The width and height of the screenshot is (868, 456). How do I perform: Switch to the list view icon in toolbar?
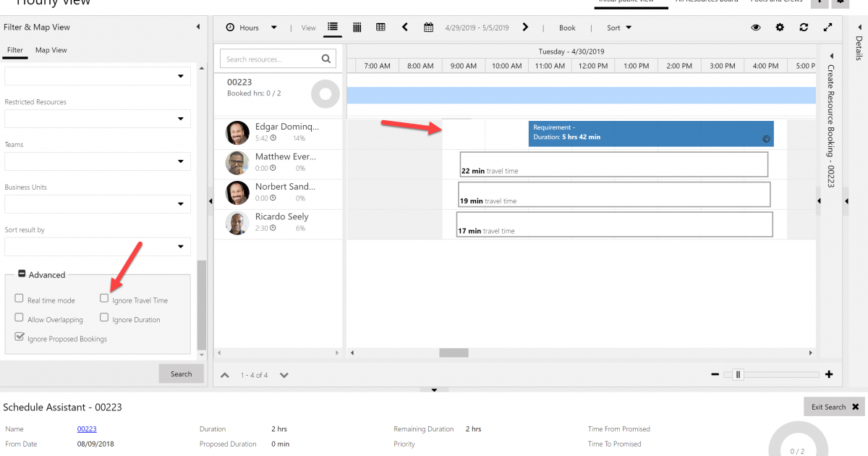pyautogui.click(x=332, y=28)
